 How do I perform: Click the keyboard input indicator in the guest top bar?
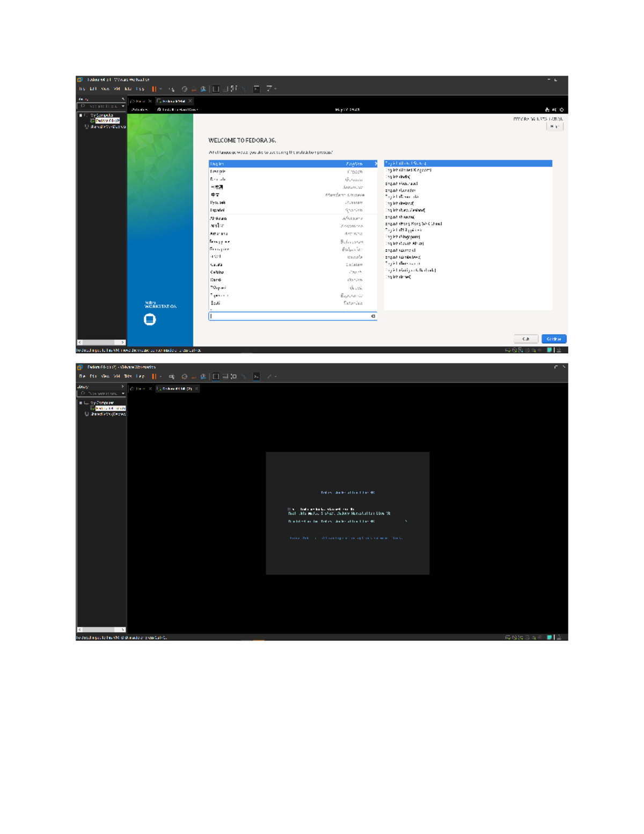click(x=554, y=110)
